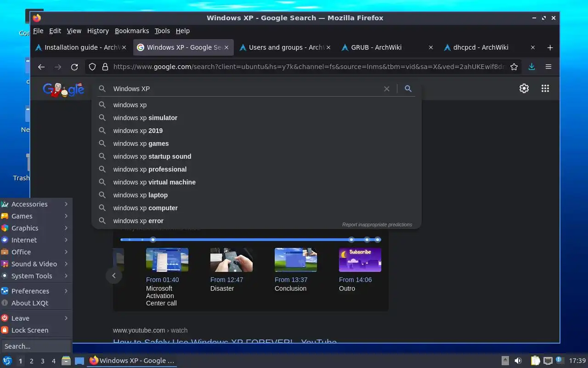
Task: Click the tray expand arrow icon
Action: (505, 361)
